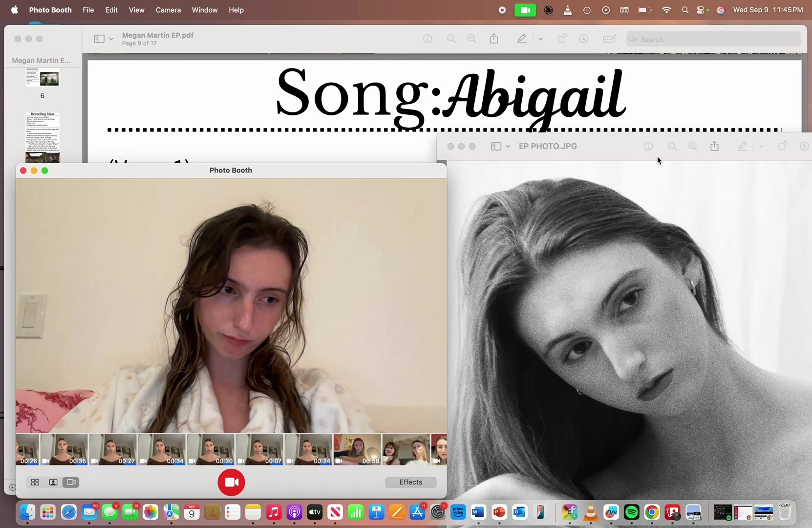Check battery status in the menu bar
812x528 pixels.
[645, 10]
